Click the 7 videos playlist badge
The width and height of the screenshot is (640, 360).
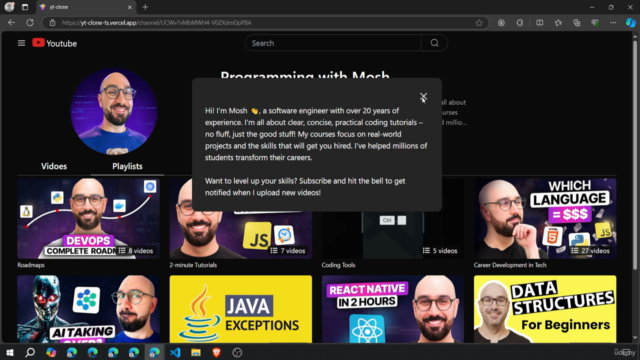pos(288,251)
